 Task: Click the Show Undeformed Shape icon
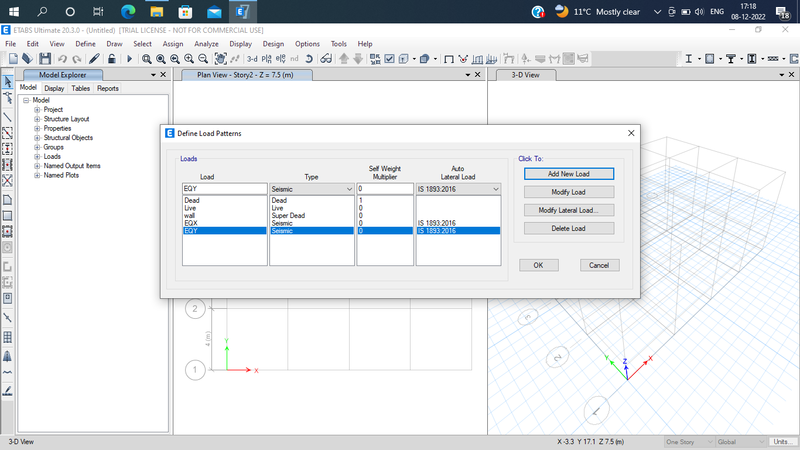449,59
